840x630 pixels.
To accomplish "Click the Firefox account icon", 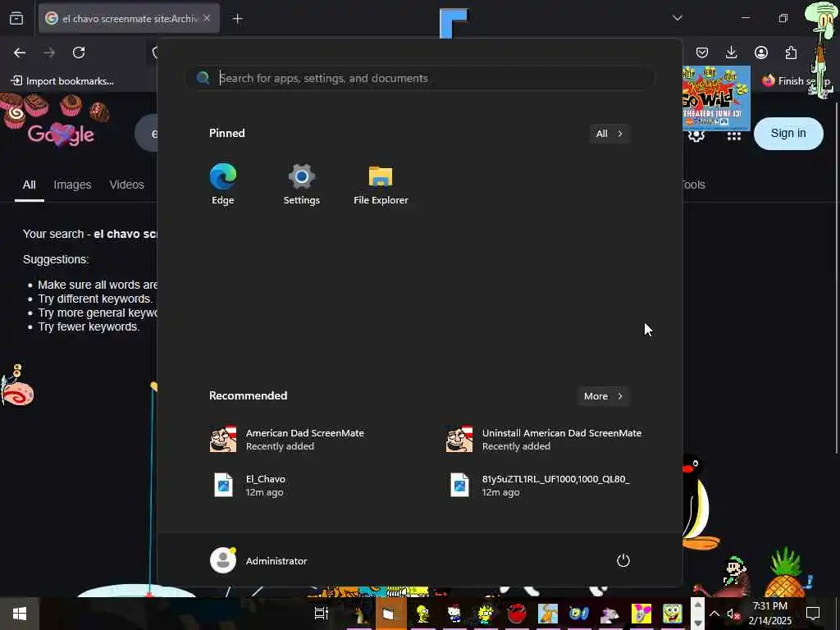I will [x=760, y=52].
